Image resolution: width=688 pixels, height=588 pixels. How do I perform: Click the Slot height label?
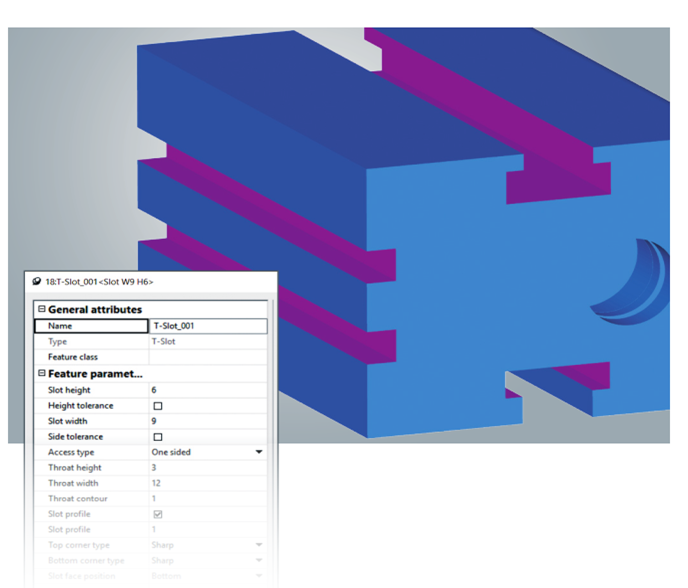pos(69,390)
